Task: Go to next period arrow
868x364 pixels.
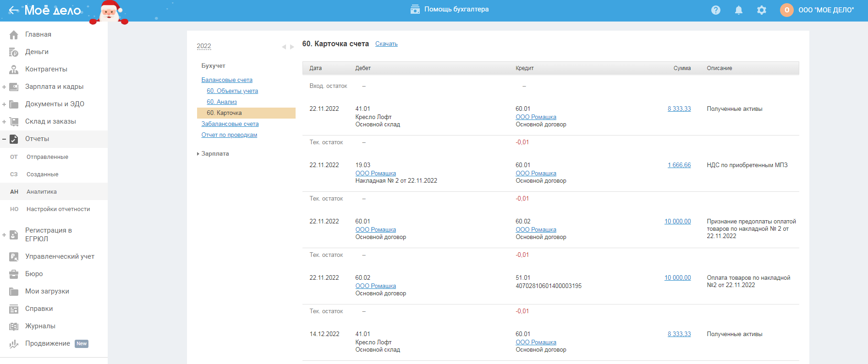Action: pos(292,47)
